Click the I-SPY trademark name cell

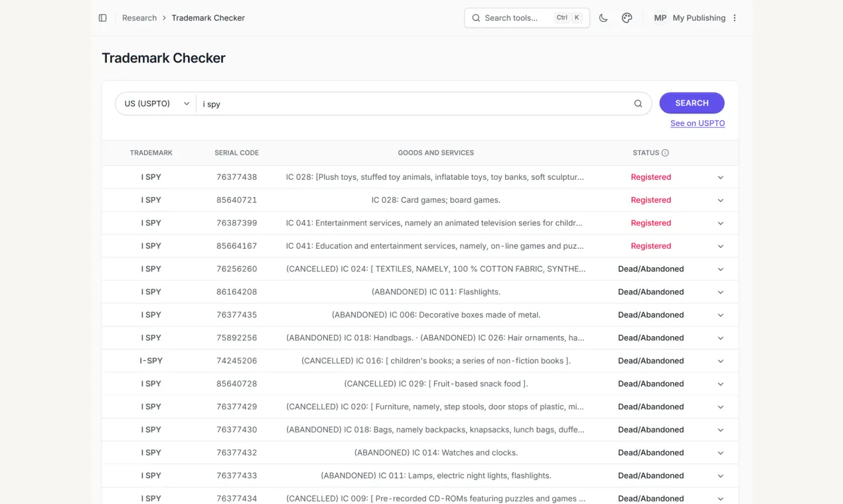(x=151, y=361)
